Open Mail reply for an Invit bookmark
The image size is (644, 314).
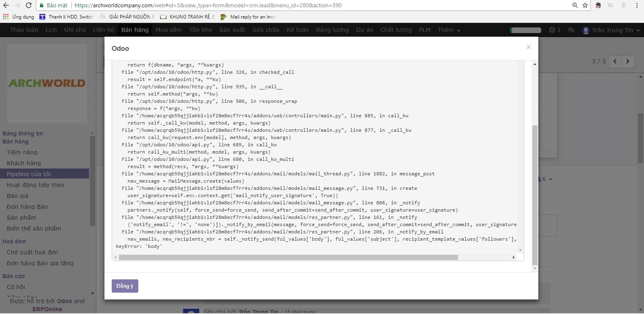click(248, 17)
